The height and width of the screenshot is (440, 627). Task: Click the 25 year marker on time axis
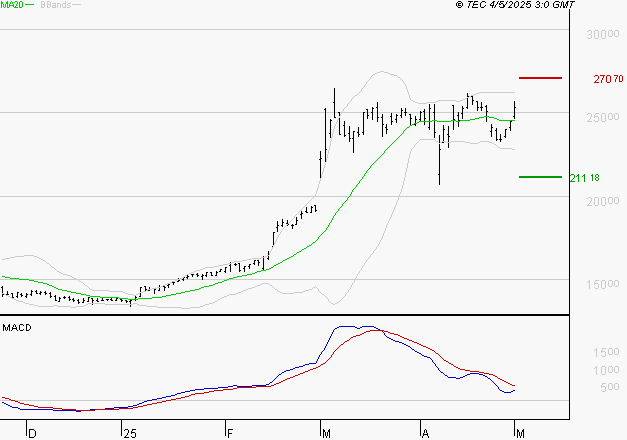point(130,434)
